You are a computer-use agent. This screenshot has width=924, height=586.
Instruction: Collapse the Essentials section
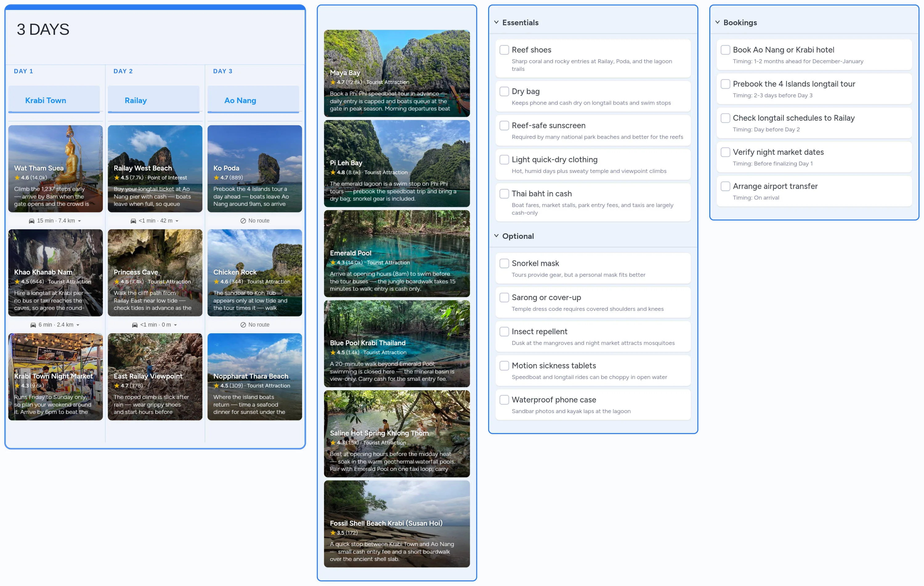click(x=496, y=22)
